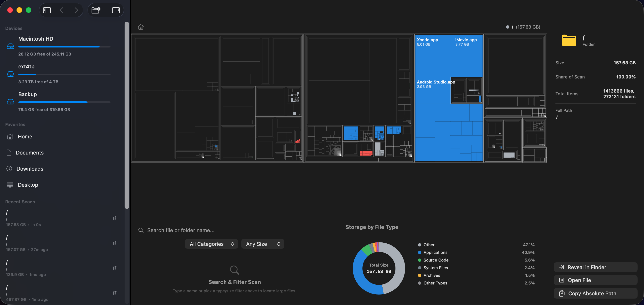644x305 pixels.
Task: Click the Full Path label in inspector
Action: (x=563, y=110)
